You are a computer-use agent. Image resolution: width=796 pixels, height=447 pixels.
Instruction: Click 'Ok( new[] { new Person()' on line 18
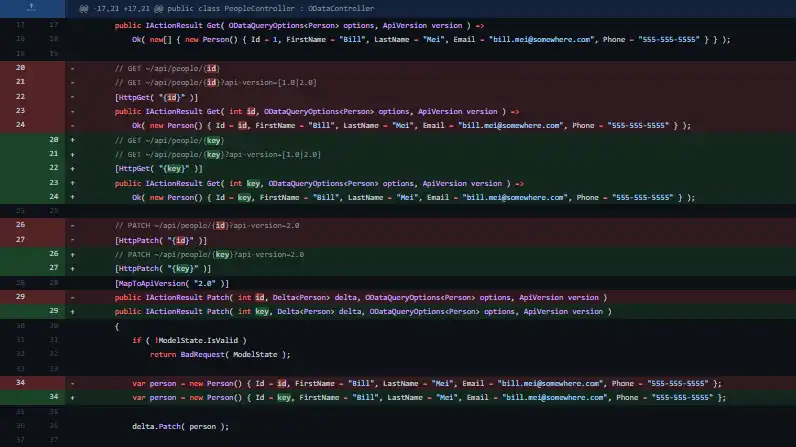pos(185,40)
